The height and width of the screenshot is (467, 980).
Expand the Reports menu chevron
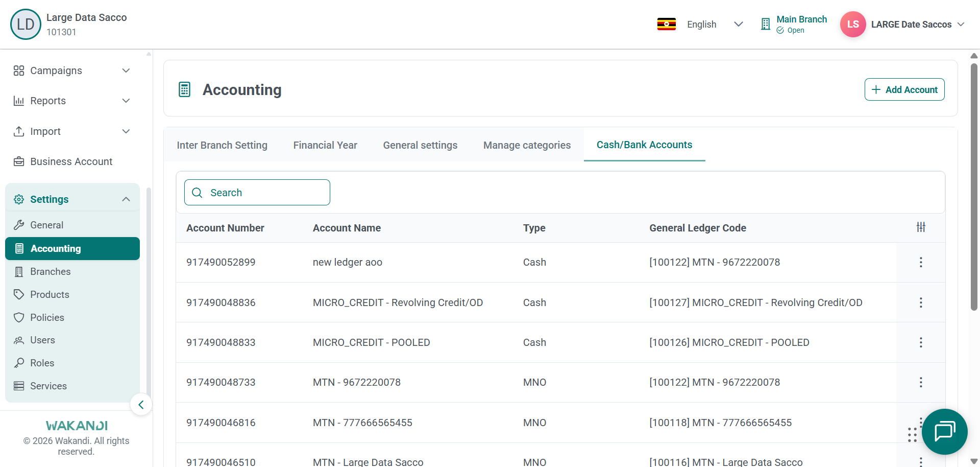126,101
